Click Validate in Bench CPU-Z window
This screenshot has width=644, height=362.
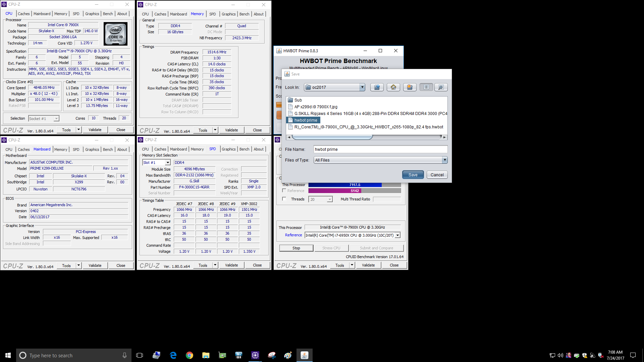point(368,265)
